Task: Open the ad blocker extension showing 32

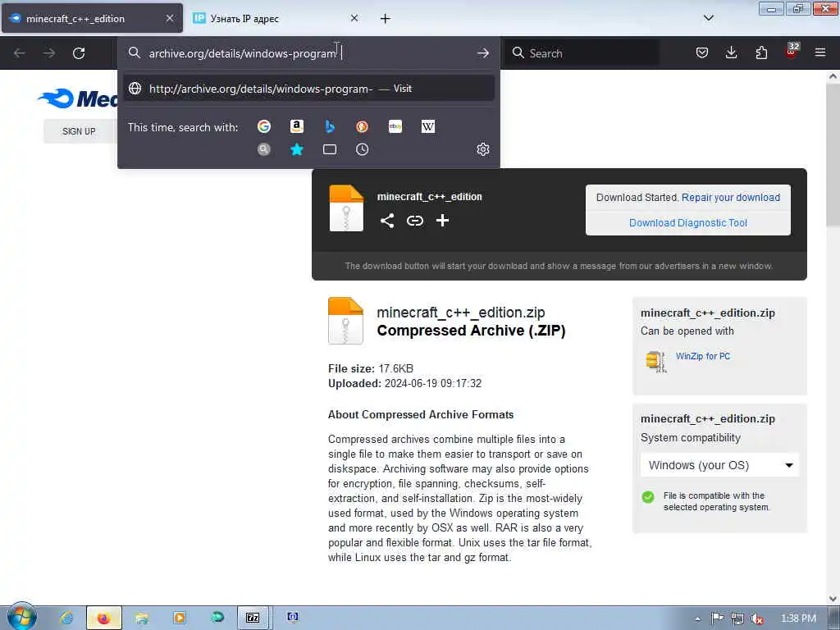Action: (792, 51)
